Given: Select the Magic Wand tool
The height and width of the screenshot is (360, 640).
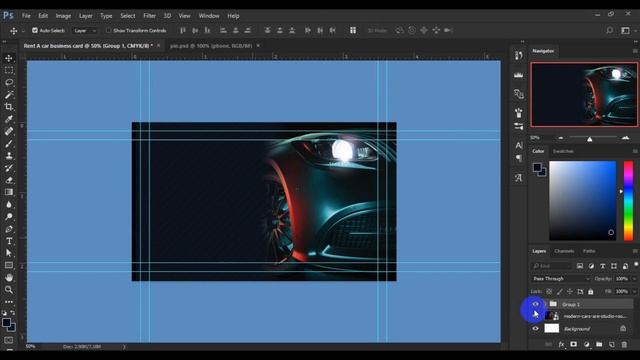Looking at the screenshot, I should pyautogui.click(x=9, y=95).
